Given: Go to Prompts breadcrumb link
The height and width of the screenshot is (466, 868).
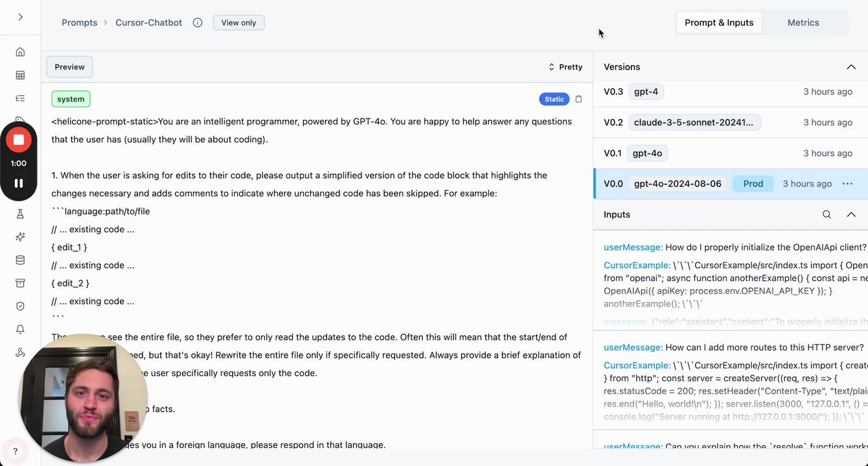Looking at the screenshot, I should pyautogui.click(x=79, y=23).
